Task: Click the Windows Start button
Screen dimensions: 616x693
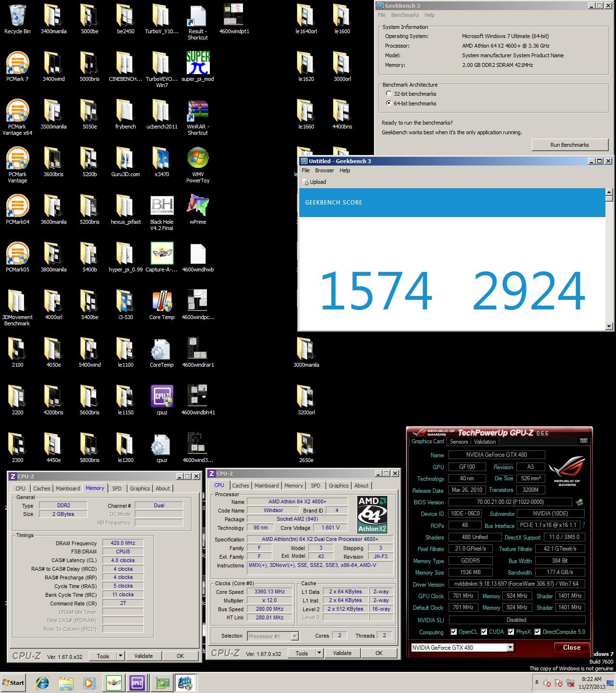Action: [13, 683]
